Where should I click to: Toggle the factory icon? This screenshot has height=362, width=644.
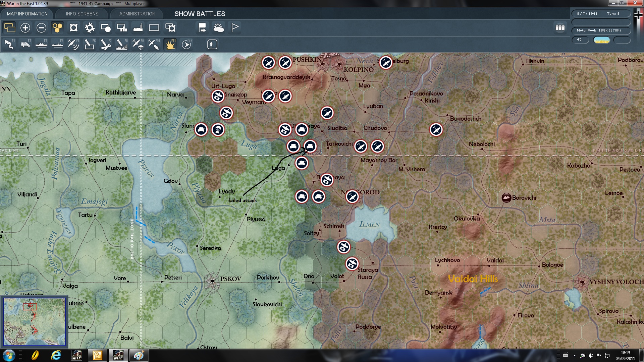point(138,27)
